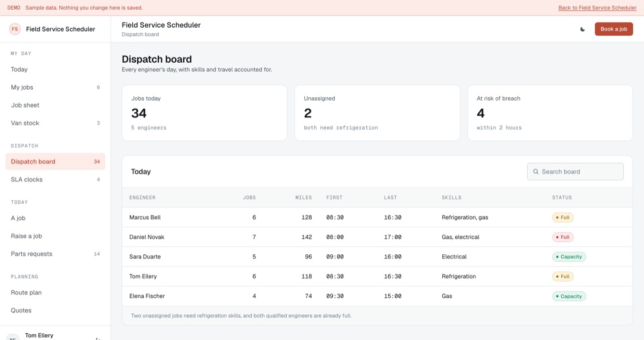Select Tom Ellery in the engineer table
Image resolution: width=644 pixels, height=340 pixels.
(143, 276)
